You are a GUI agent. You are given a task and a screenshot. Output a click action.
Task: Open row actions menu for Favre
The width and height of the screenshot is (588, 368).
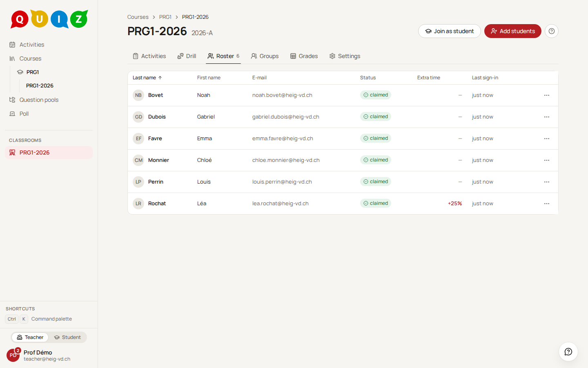(x=547, y=139)
